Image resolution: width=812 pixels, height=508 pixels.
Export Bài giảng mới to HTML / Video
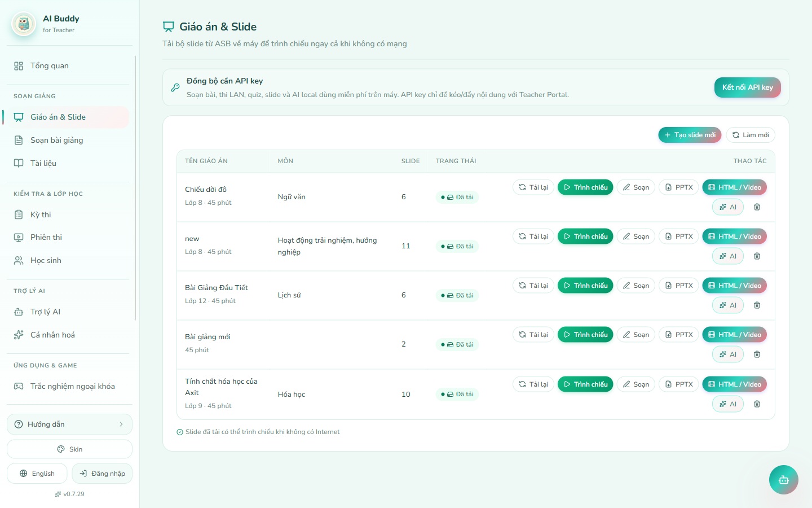(734, 335)
